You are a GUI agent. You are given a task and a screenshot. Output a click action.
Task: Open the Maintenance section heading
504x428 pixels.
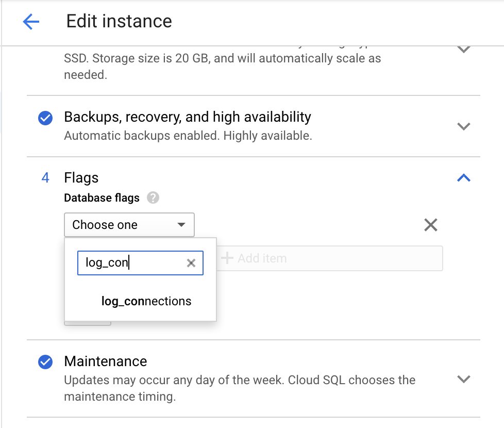[106, 361]
